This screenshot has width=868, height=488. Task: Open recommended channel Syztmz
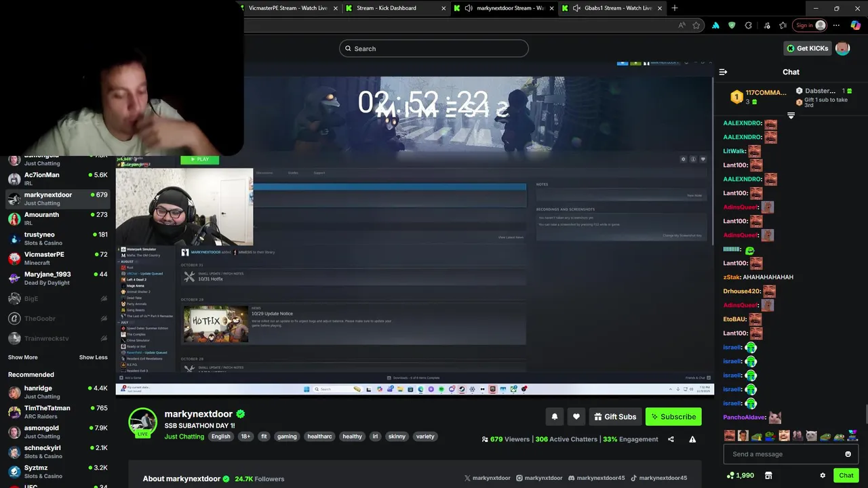58,472
